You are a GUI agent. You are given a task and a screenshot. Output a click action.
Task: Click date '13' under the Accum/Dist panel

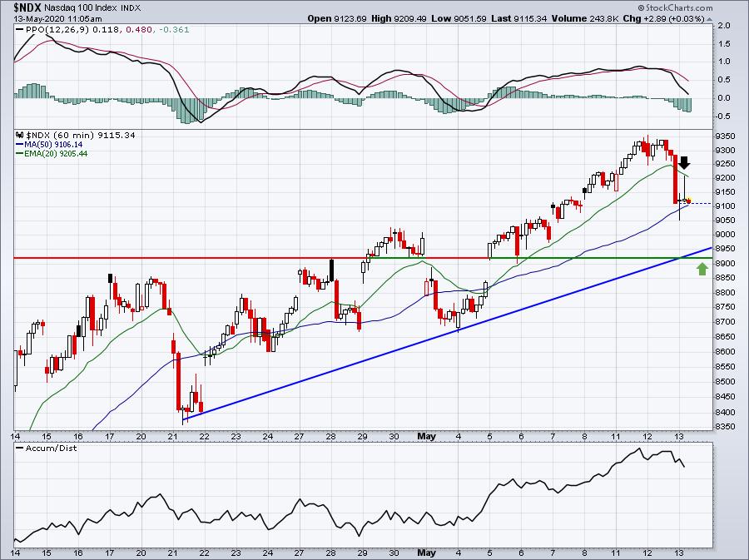click(x=680, y=553)
